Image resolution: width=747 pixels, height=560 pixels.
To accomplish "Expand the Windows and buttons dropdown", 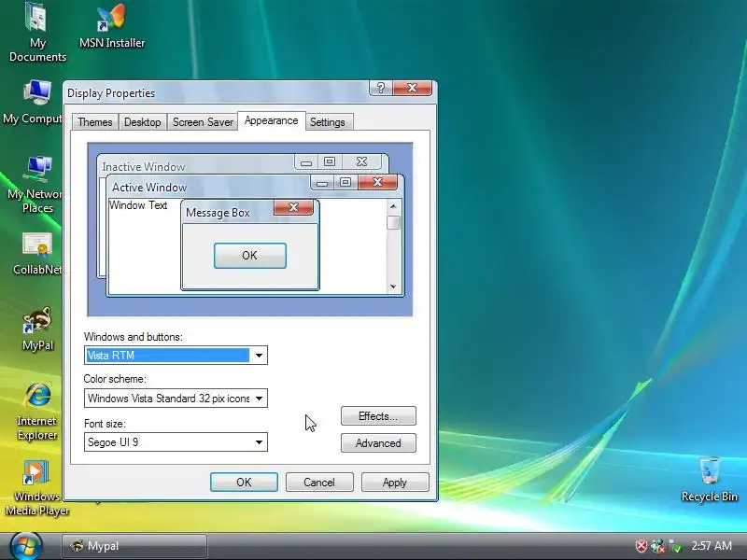I will 259,356.
